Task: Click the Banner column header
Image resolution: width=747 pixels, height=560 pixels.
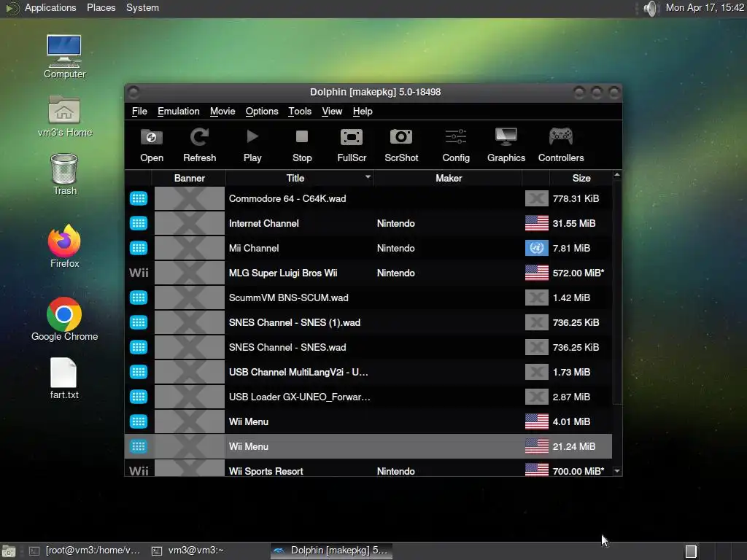Action: (189, 178)
